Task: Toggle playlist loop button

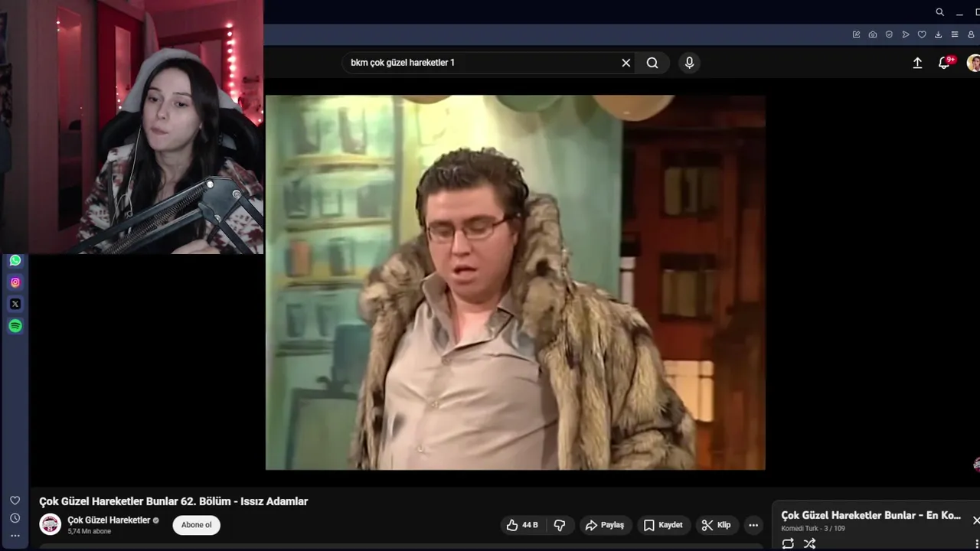Action: [x=788, y=543]
